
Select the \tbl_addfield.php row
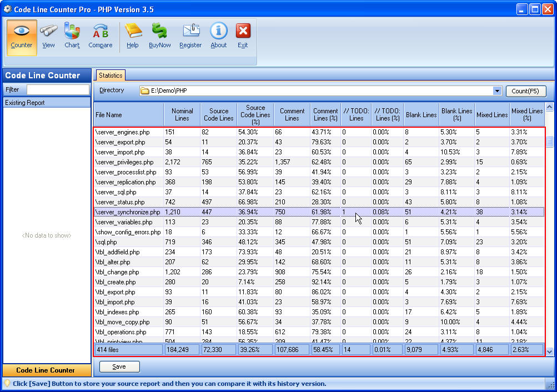click(x=319, y=252)
